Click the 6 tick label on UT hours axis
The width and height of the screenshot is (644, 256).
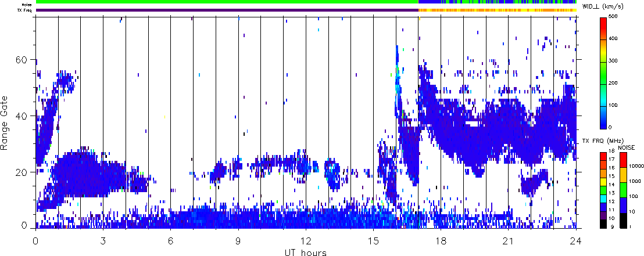(170, 241)
